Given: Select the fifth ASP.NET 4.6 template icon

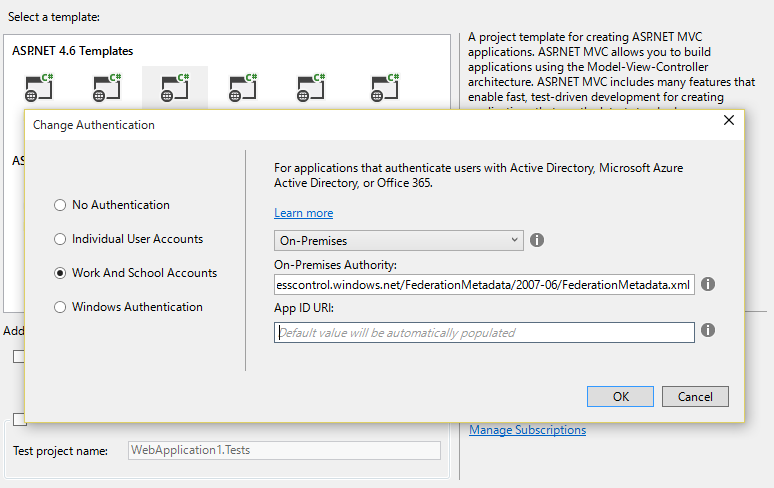Looking at the screenshot, I should coord(311,88).
